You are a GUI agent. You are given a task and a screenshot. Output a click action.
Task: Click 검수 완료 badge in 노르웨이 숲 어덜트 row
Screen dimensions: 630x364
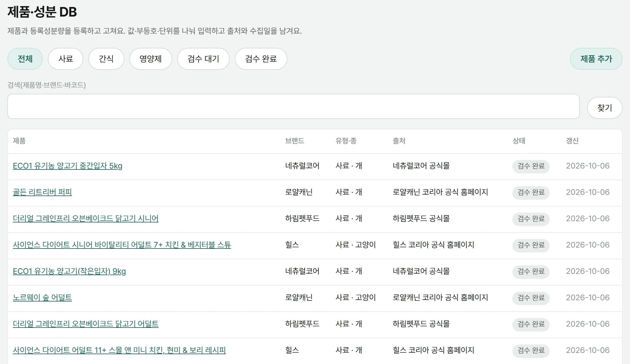click(531, 298)
